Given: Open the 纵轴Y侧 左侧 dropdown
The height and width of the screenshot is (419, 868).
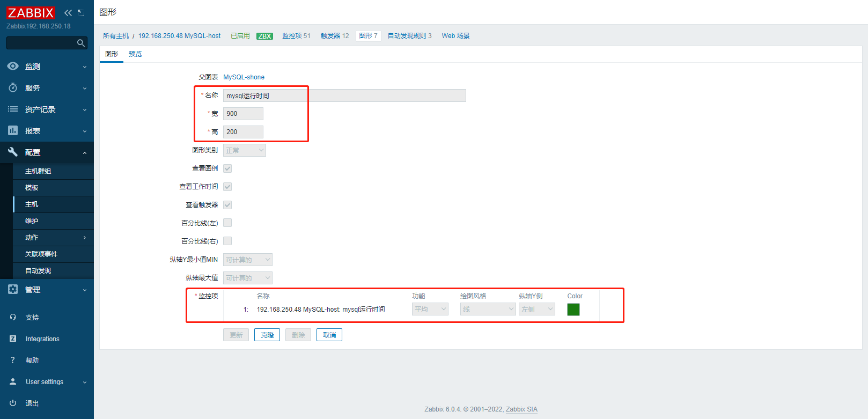Looking at the screenshot, I should [x=537, y=309].
